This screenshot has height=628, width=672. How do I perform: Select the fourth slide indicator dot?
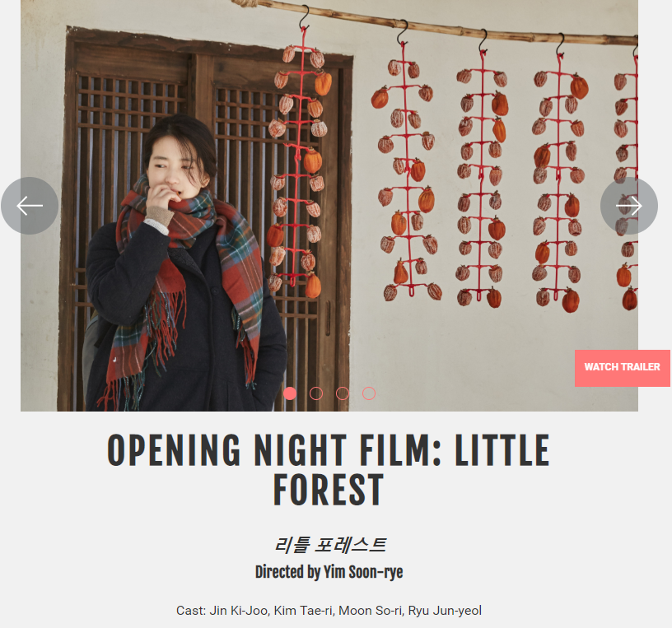click(x=369, y=393)
